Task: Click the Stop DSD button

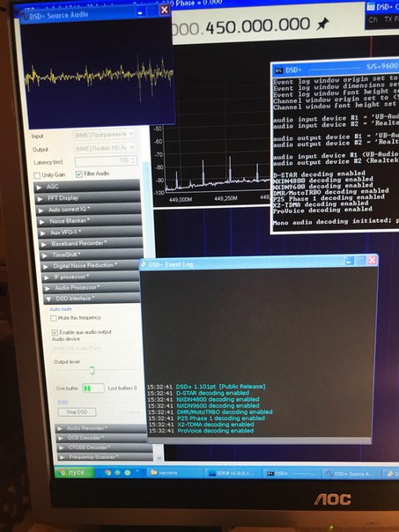Action: (x=77, y=412)
